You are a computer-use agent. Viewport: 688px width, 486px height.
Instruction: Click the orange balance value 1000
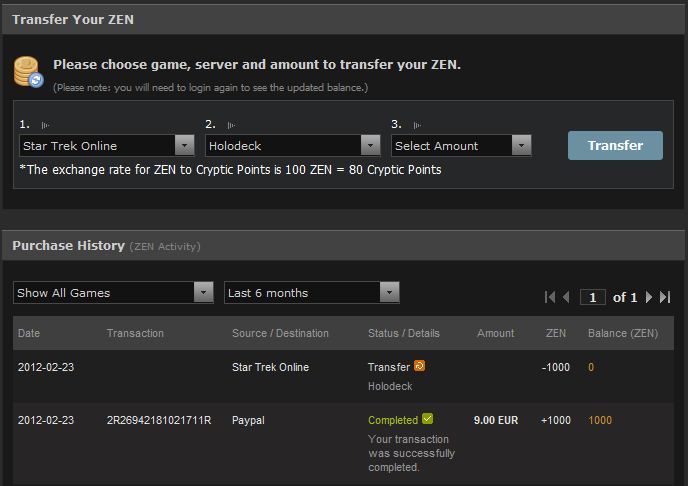(x=600, y=420)
